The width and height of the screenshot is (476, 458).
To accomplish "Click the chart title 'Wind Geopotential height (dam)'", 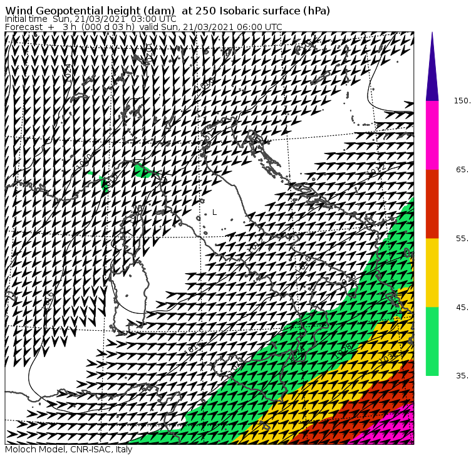I will click(x=90, y=11).
